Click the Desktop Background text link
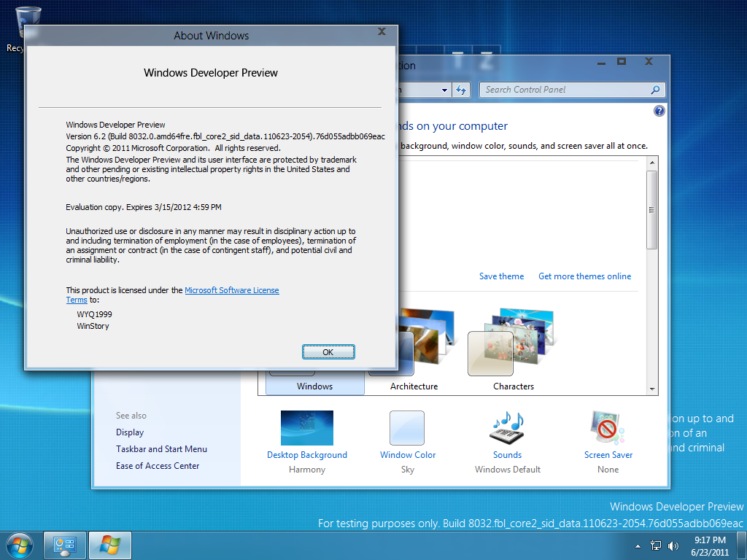The width and height of the screenshot is (747, 560). (x=307, y=455)
